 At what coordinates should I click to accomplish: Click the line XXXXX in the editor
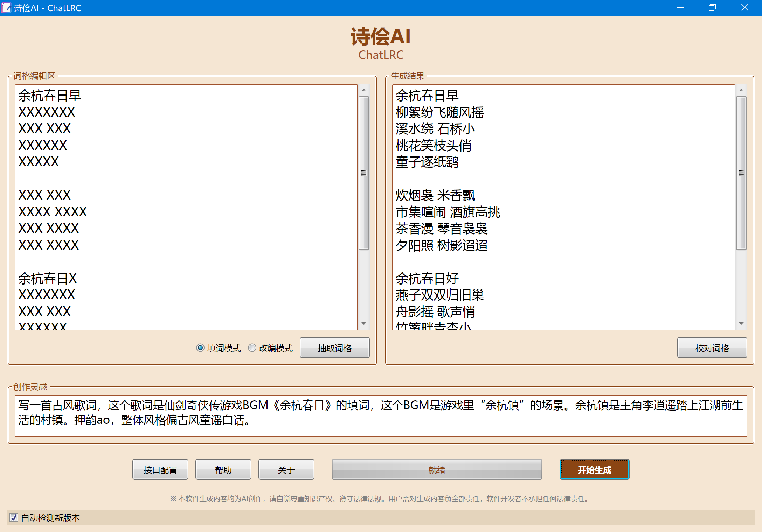(39, 162)
